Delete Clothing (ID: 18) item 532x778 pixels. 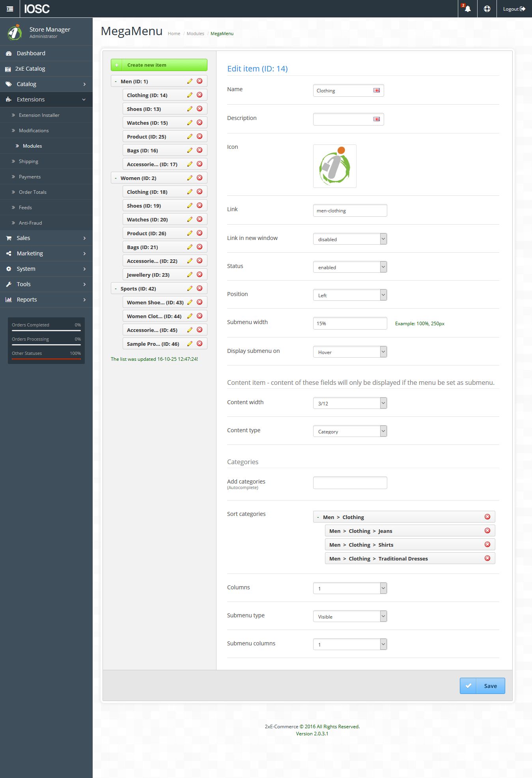click(200, 191)
